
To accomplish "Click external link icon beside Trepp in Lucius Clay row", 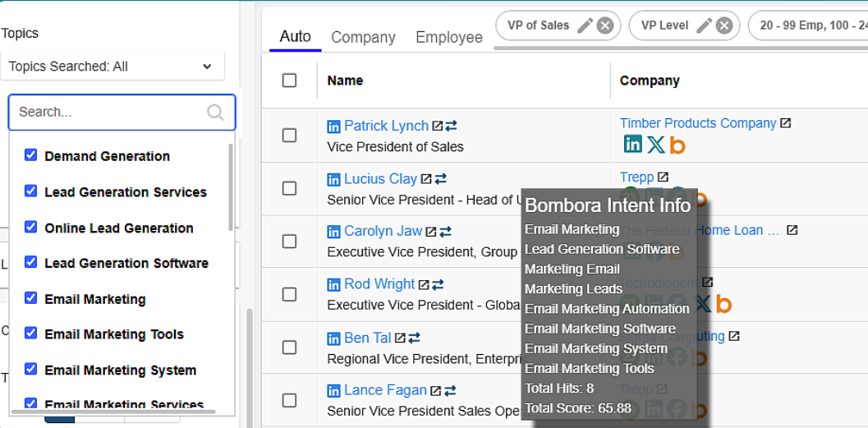I will [663, 177].
